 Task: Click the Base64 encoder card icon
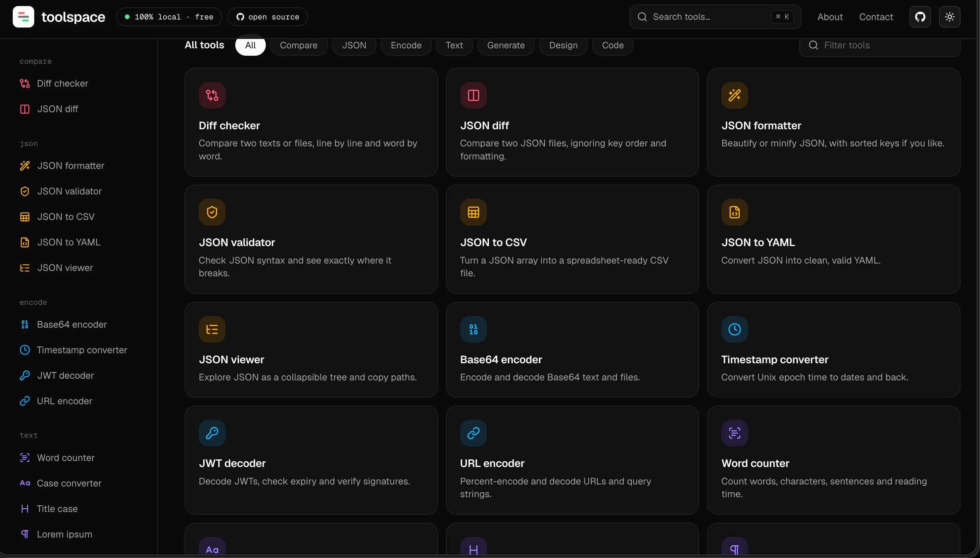pos(474,329)
